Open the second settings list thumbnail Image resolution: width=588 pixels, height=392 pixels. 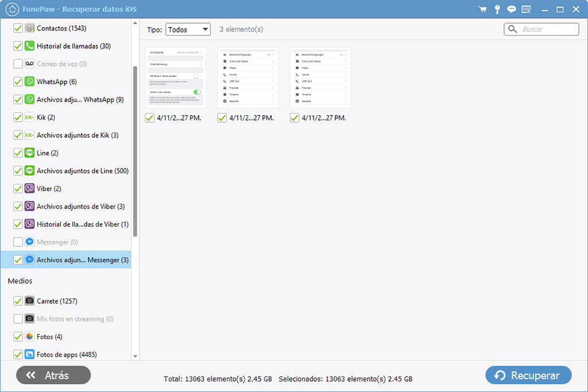click(x=248, y=77)
